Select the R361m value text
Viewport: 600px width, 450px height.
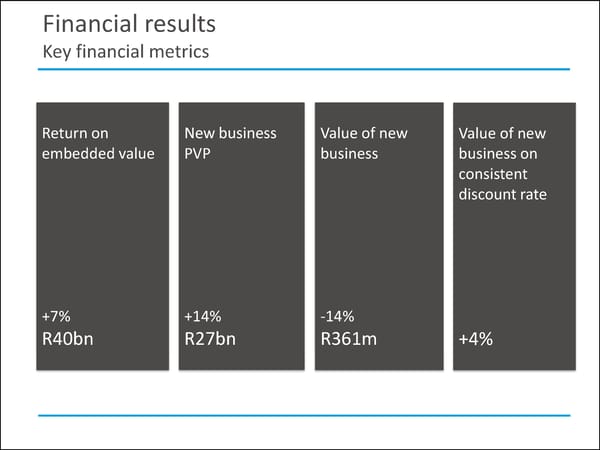coord(349,339)
